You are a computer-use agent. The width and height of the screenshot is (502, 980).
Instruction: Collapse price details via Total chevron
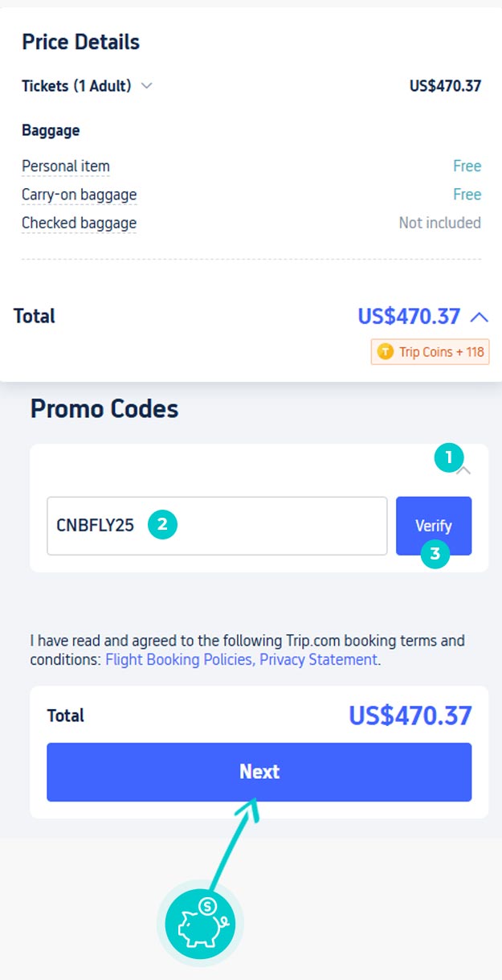pyautogui.click(x=479, y=317)
